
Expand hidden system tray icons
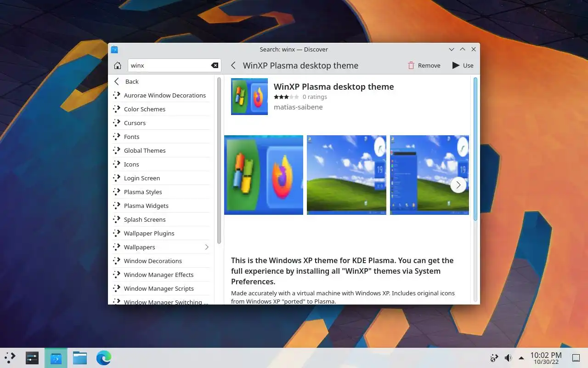(521, 358)
